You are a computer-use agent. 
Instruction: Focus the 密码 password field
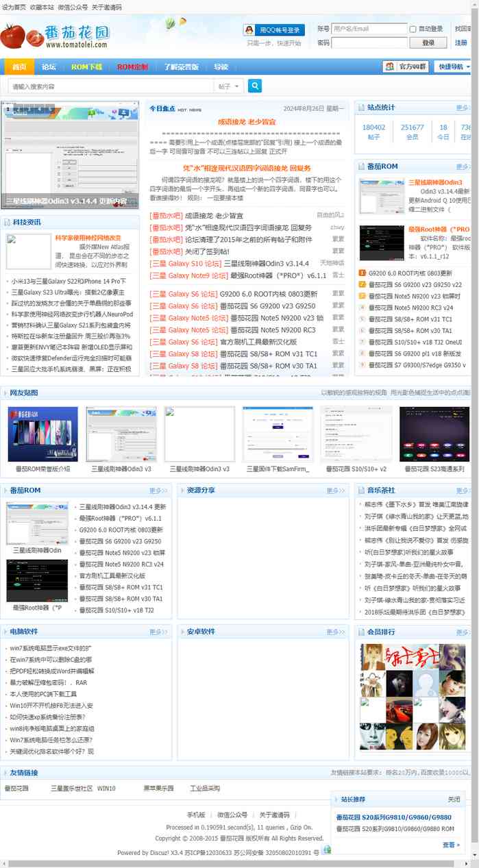[x=369, y=42]
